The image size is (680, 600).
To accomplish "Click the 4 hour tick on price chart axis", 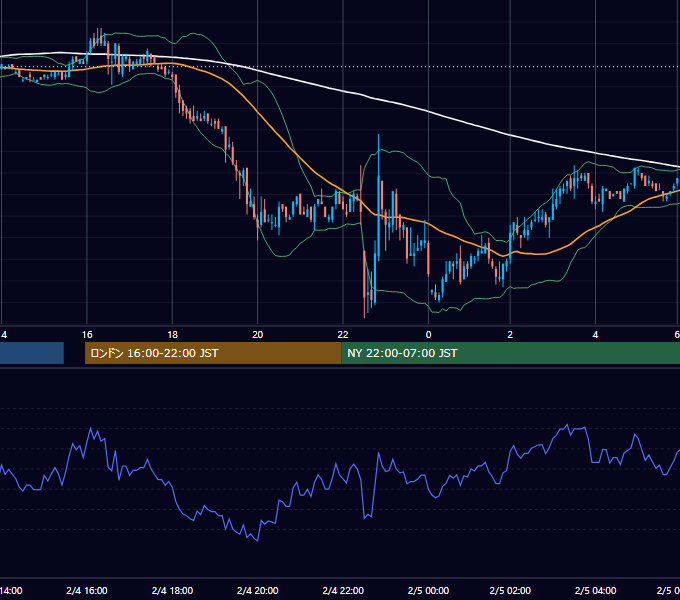I will click(595, 335).
